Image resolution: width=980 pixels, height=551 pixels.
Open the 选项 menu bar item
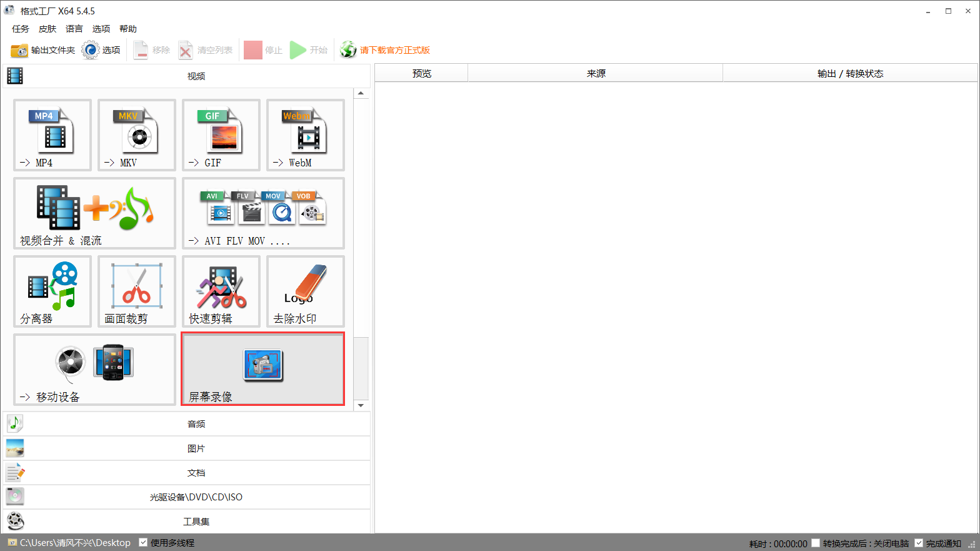click(x=101, y=29)
